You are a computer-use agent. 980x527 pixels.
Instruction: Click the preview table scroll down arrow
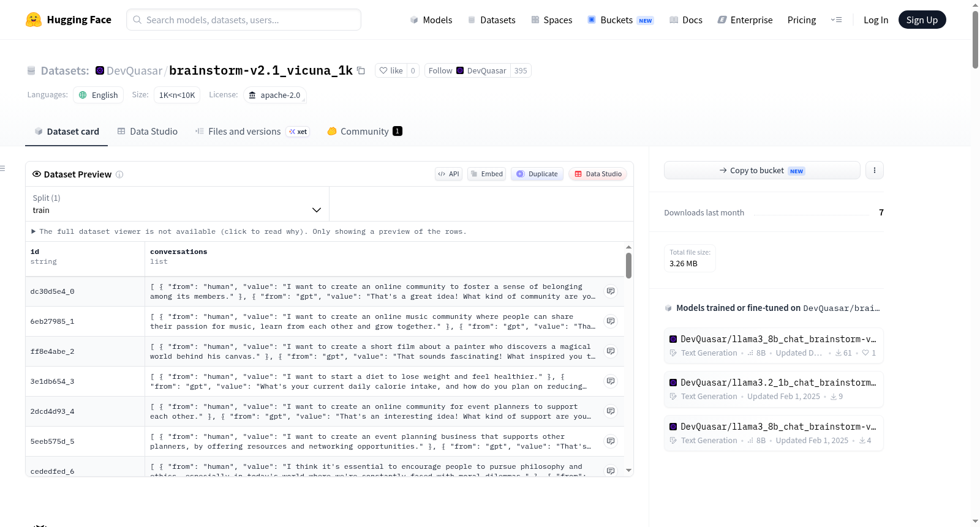[x=628, y=471]
